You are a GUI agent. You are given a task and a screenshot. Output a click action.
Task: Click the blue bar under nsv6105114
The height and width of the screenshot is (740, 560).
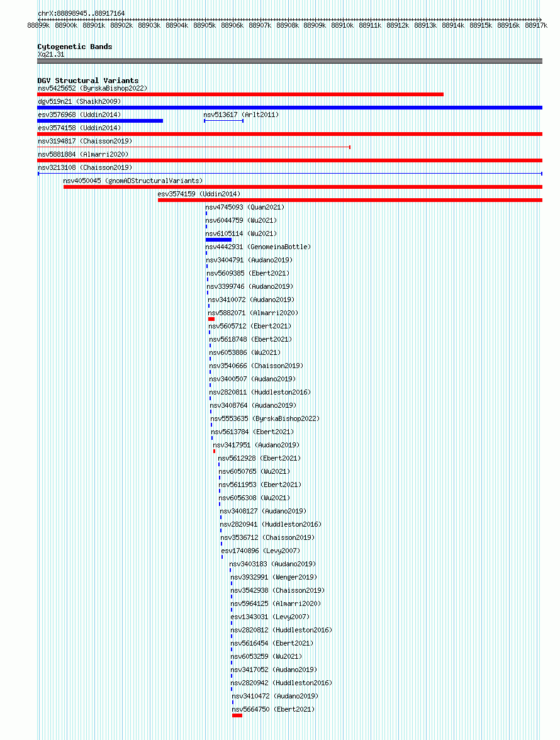[218, 240]
